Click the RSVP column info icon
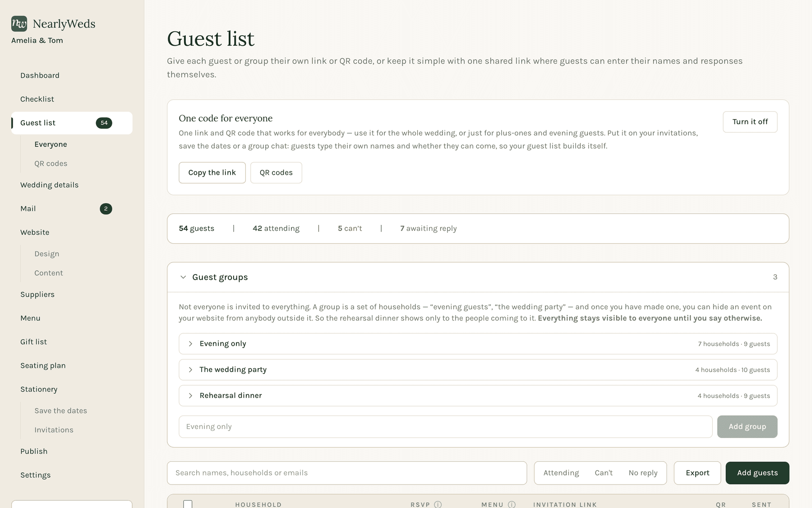Image resolution: width=812 pixels, height=508 pixels. [x=438, y=504]
